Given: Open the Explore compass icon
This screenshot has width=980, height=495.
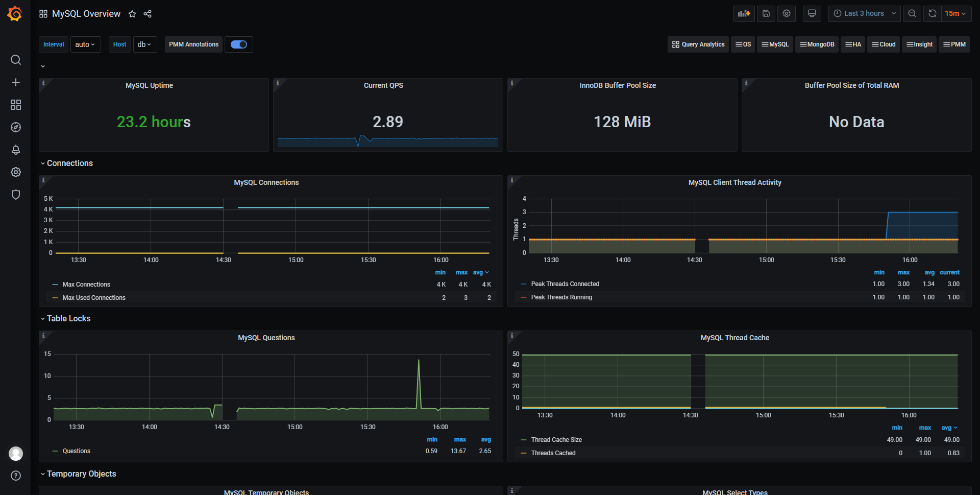Looking at the screenshot, I should click(16, 127).
